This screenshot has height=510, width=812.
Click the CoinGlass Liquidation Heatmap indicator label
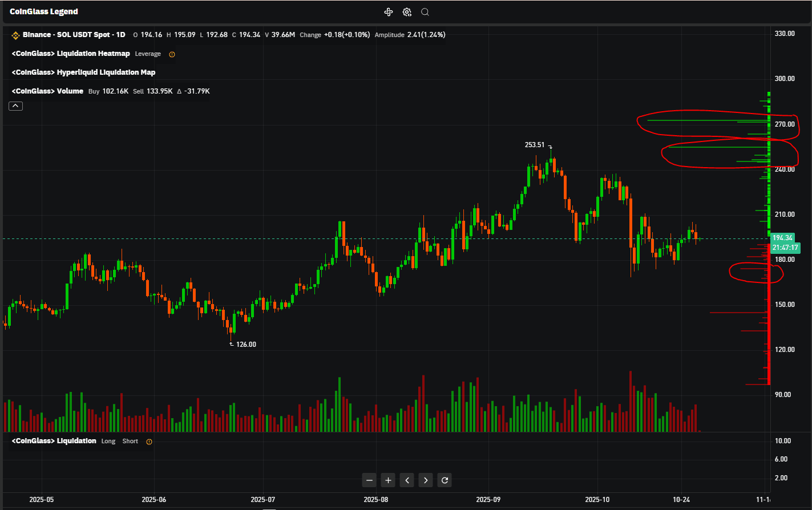(71, 54)
